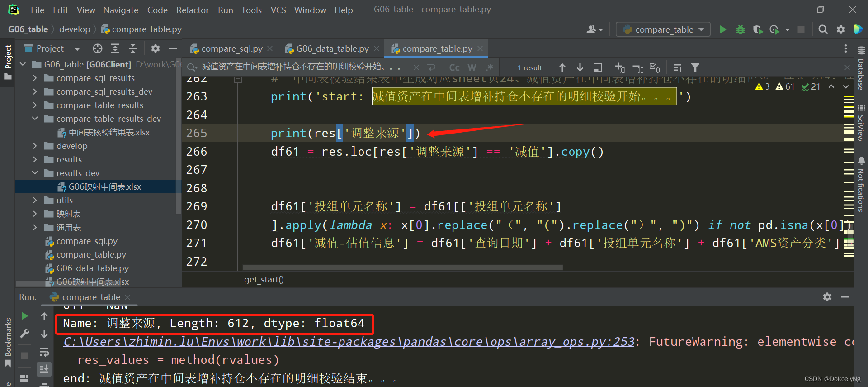Open compare_table run configuration dropdown
This screenshot has width=868, height=387.
pyautogui.click(x=663, y=29)
